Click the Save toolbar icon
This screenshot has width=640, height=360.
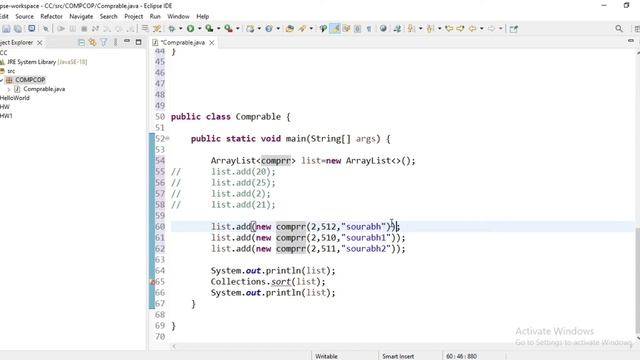point(7,29)
